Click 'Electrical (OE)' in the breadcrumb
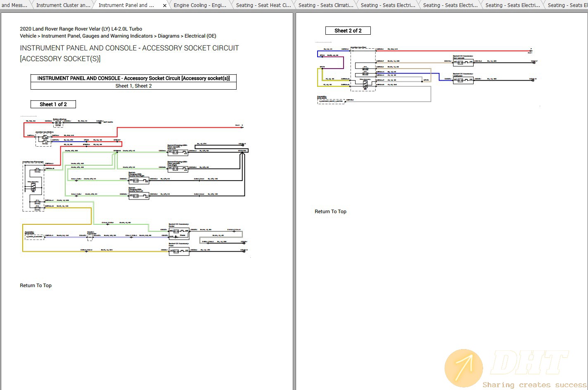This screenshot has width=588, height=390. (x=200, y=36)
